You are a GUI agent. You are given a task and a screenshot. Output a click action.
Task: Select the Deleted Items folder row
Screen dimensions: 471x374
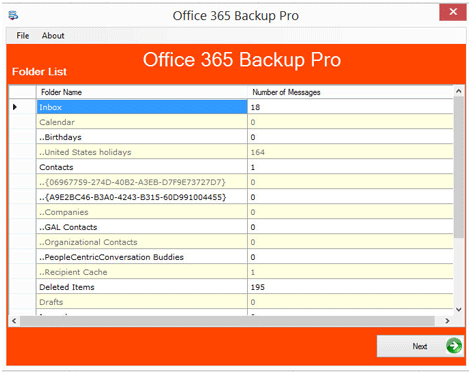(142, 287)
